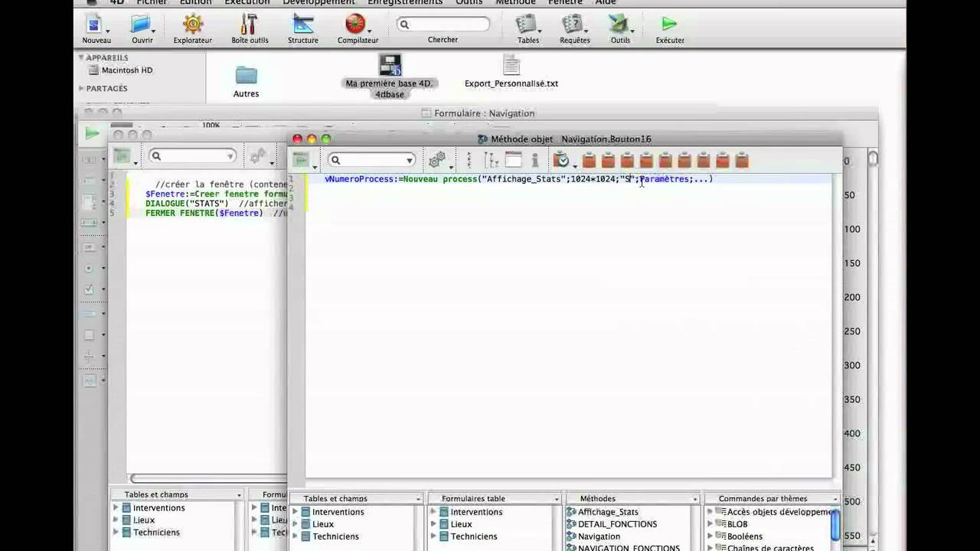Click the code line vNumeroProcess in the editor
The width and height of the screenshot is (980, 551).
click(518, 179)
